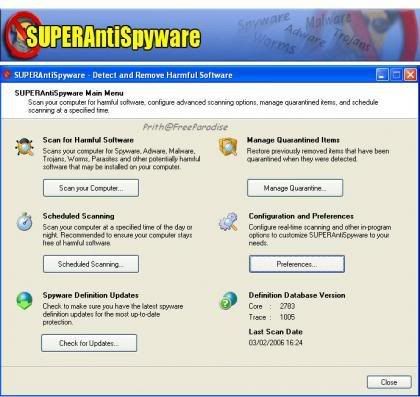
Task: Click the window title text in the title bar
Action: point(123,75)
